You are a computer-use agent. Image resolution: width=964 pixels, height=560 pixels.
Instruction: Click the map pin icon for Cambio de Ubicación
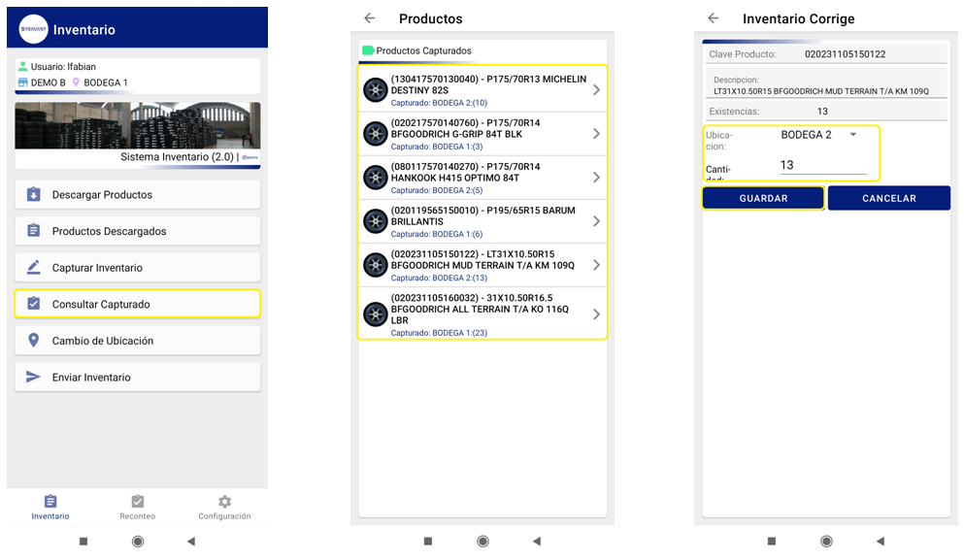34,340
